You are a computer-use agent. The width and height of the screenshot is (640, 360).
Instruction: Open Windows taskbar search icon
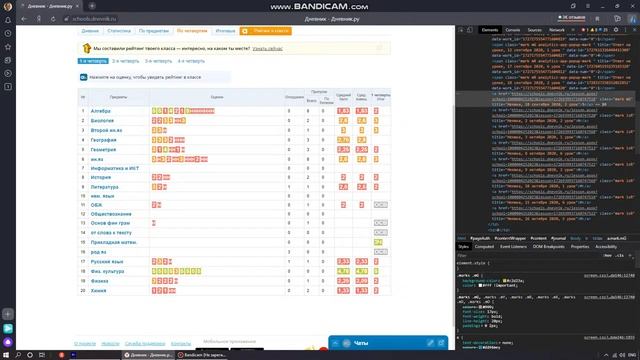[18, 355]
